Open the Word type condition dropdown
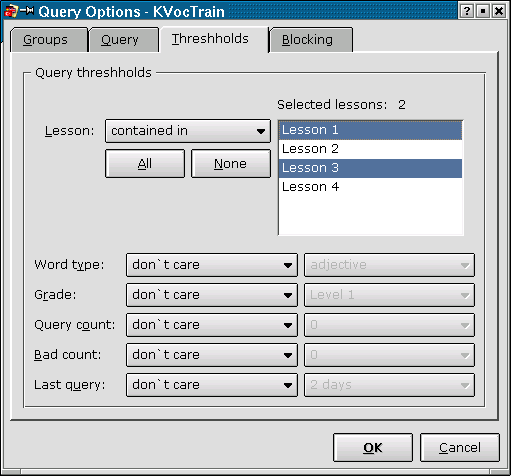 tap(212, 265)
